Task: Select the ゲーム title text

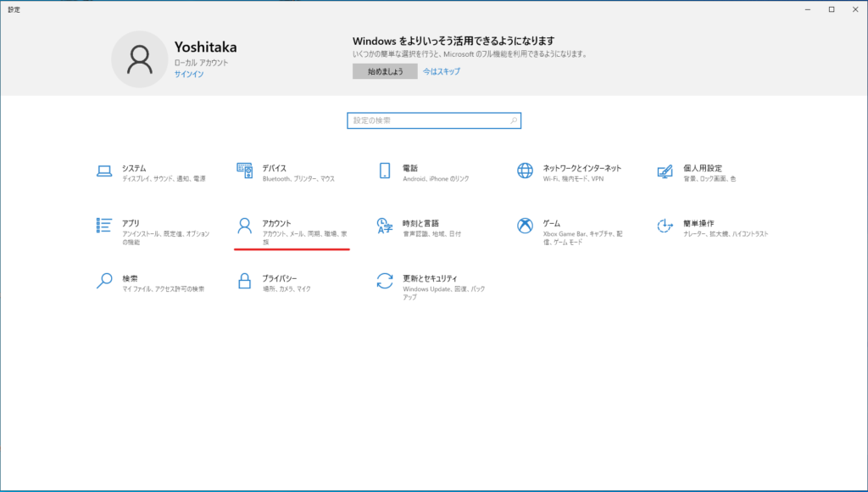Action: coord(551,223)
